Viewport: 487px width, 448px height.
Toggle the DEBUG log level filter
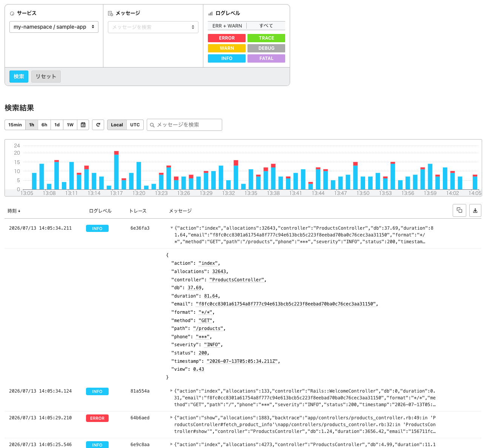tap(266, 48)
